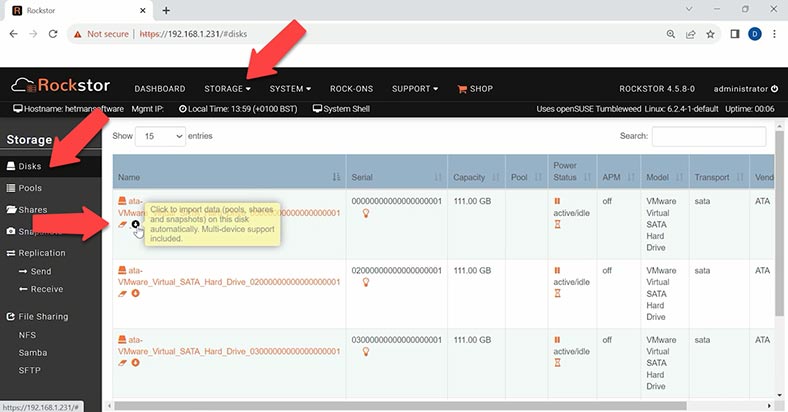The height and width of the screenshot is (412, 788).
Task: Wipe disk eraser icon for drive 0000…0001
Action: pos(123,225)
